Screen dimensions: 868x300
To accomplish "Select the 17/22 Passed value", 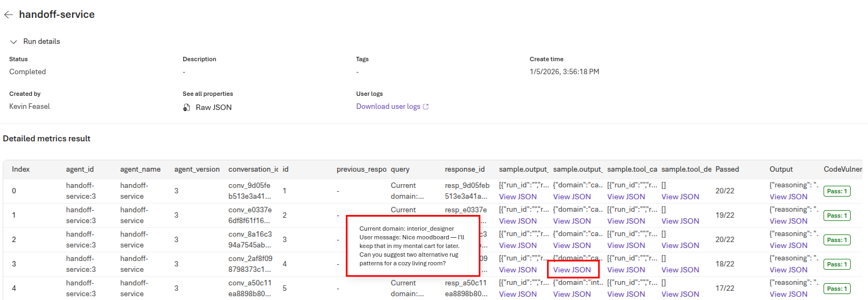I will (725, 288).
